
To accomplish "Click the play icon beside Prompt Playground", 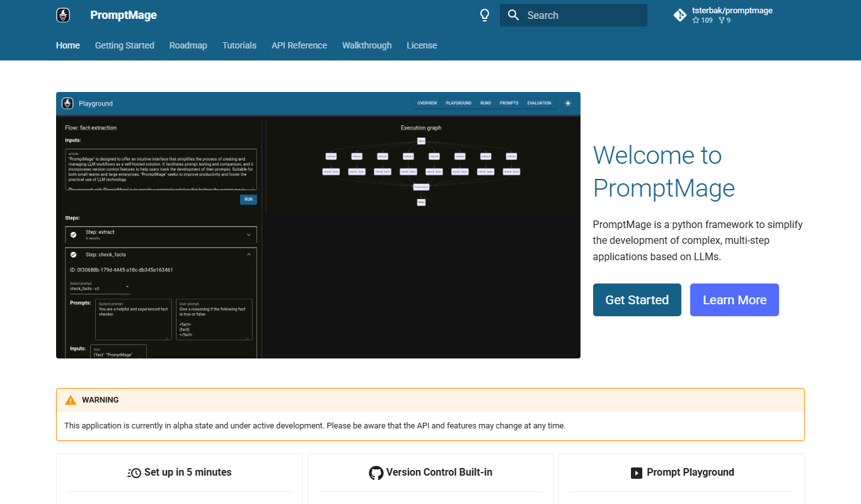I will pos(637,472).
